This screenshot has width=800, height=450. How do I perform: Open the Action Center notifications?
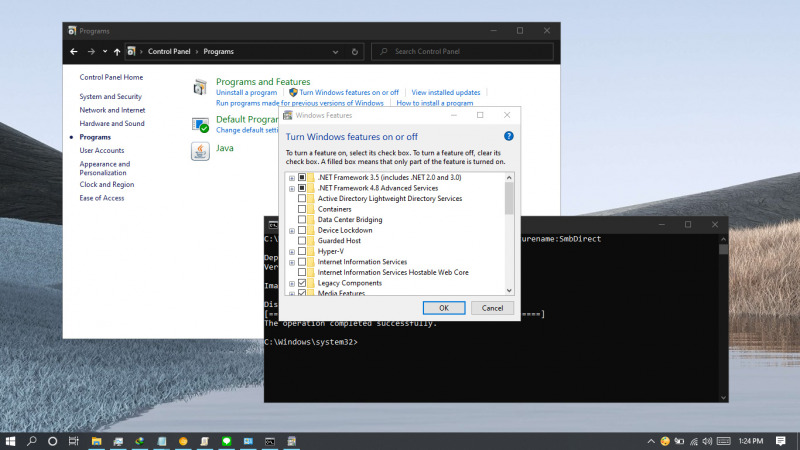point(781,441)
